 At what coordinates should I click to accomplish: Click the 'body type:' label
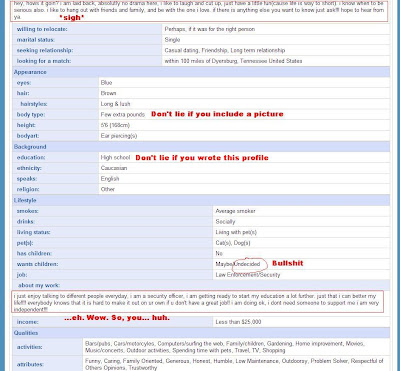click(31, 115)
